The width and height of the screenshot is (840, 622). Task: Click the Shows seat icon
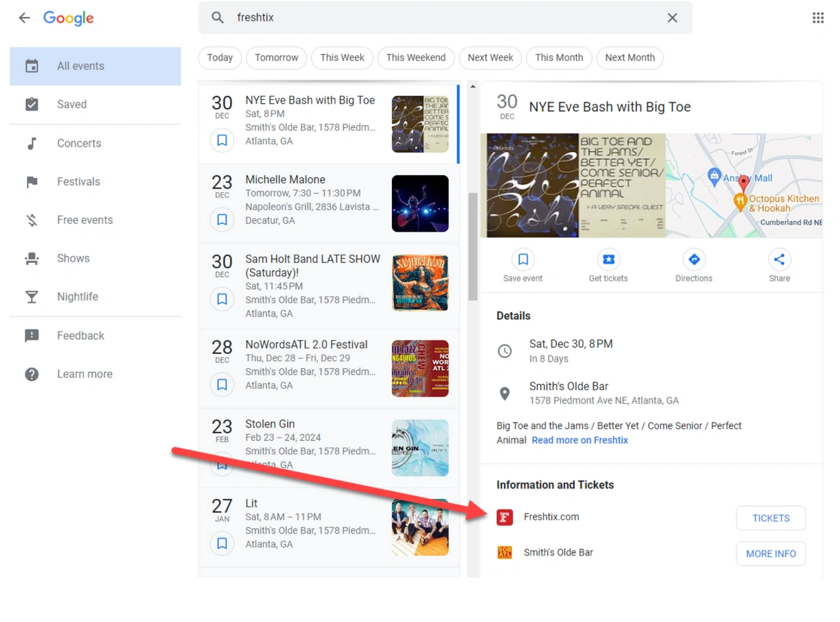31,259
